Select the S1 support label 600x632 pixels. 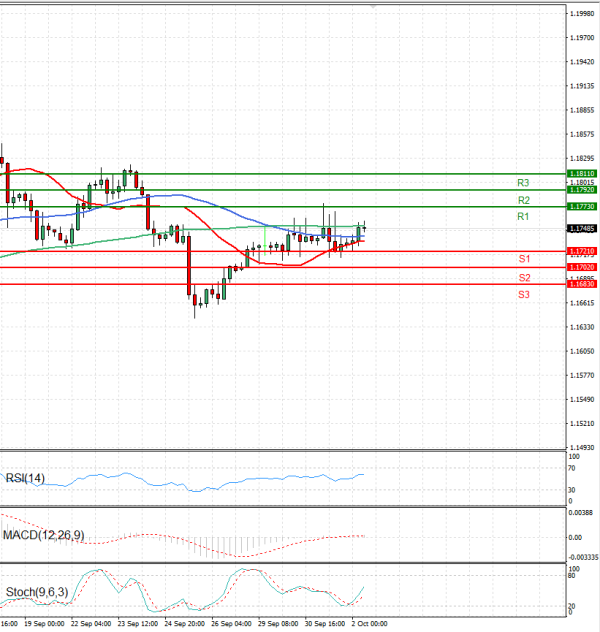tap(523, 259)
